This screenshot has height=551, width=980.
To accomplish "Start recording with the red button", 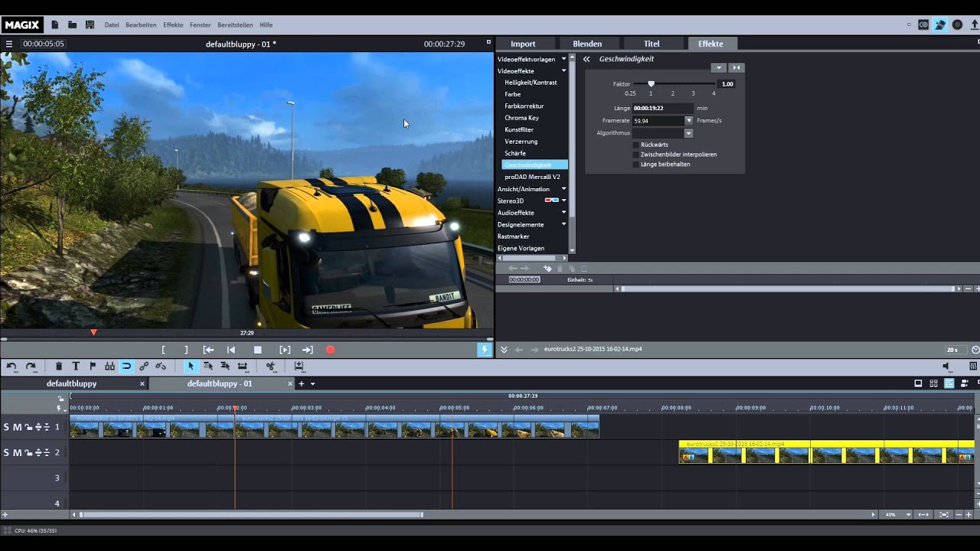I will [x=331, y=350].
